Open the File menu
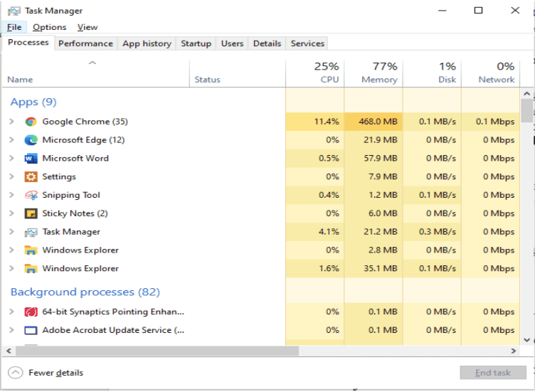The width and height of the screenshot is (535, 392). coord(14,27)
